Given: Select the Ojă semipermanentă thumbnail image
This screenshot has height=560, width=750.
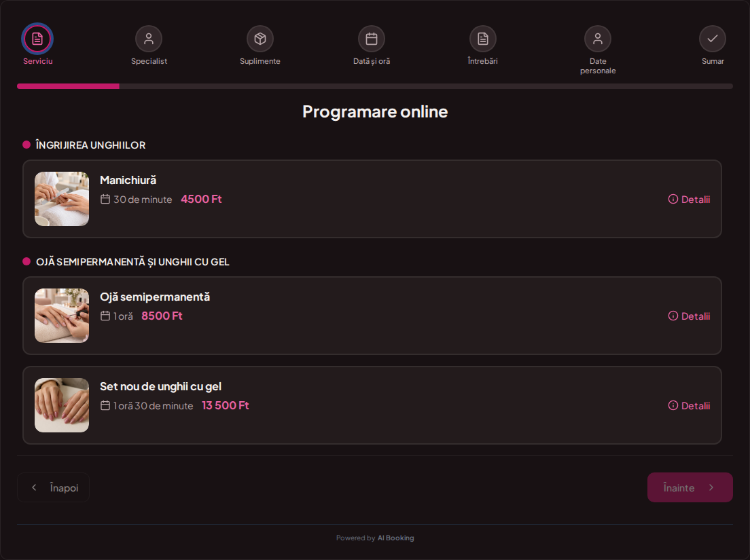Looking at the screenshot, I should pyautogui.click(x=62, y=316).
